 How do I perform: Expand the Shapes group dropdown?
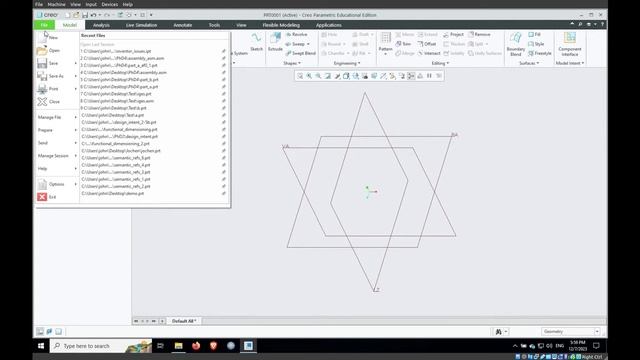point(292,63)
